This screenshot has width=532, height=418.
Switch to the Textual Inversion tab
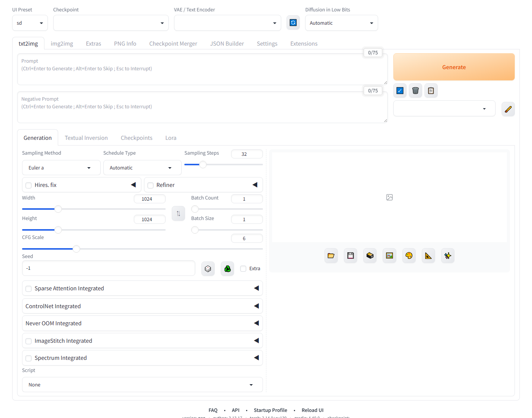(86, 138)
